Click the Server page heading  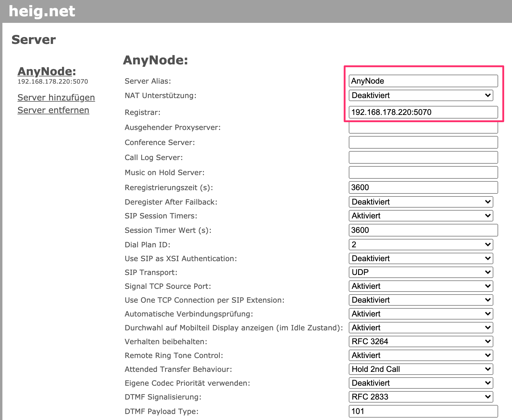pos(34,40)
